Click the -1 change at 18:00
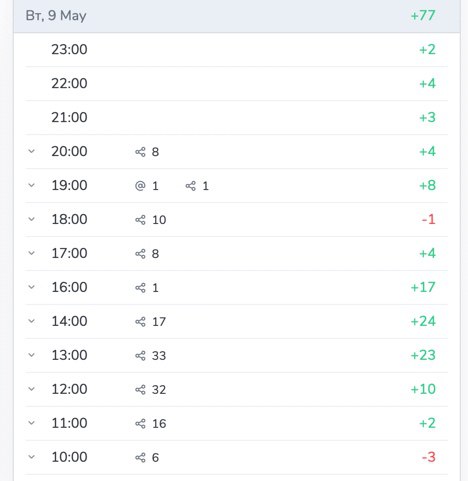 tap(429, 220)
